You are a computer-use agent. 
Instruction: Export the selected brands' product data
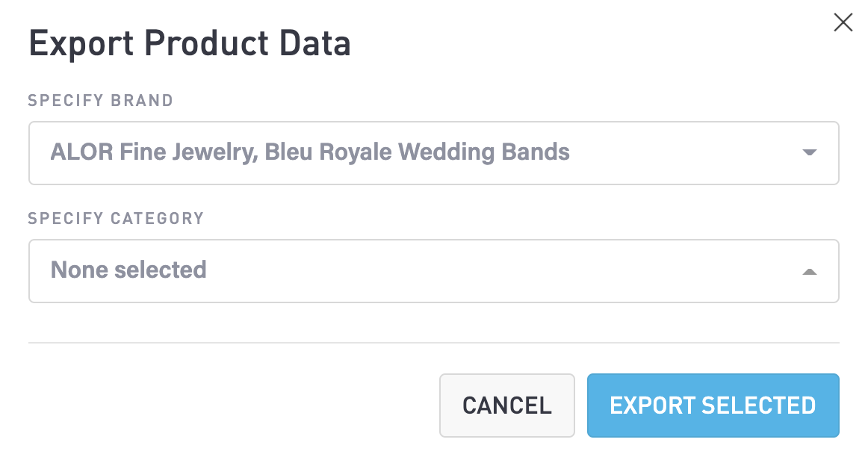[713, 405]
